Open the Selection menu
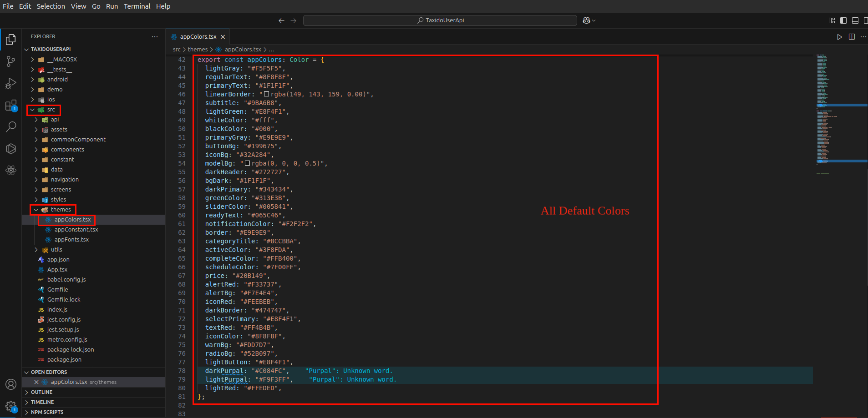 click(51, 6)
